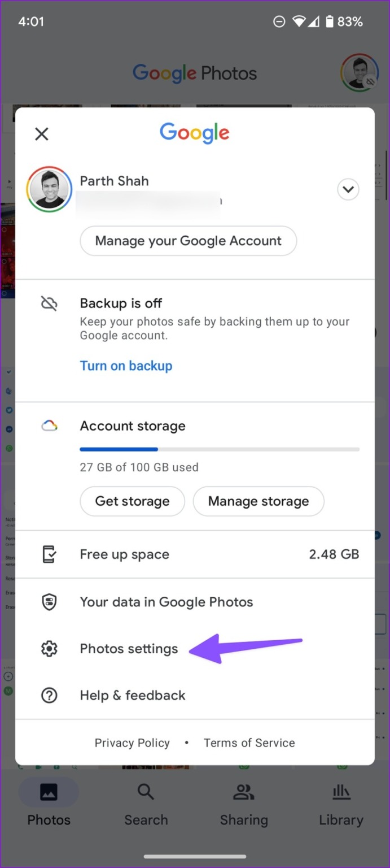Open the Photos settings gear icon
The height and width of the screenshot is (868, 390).
pos(49,649)
